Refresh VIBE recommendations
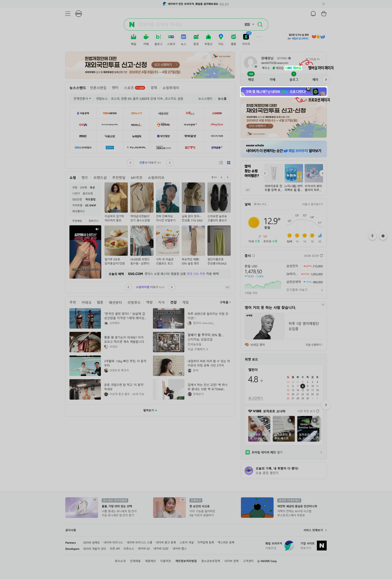Viewport: 392px width, 579px height. click(x=317, y=411)
